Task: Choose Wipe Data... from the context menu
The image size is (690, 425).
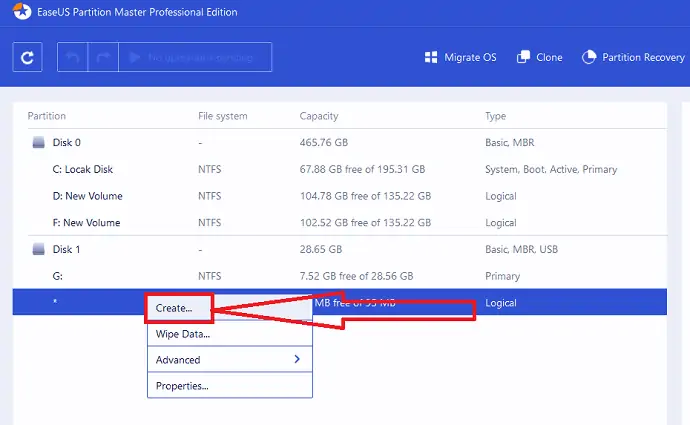Action: coord(230,334)
